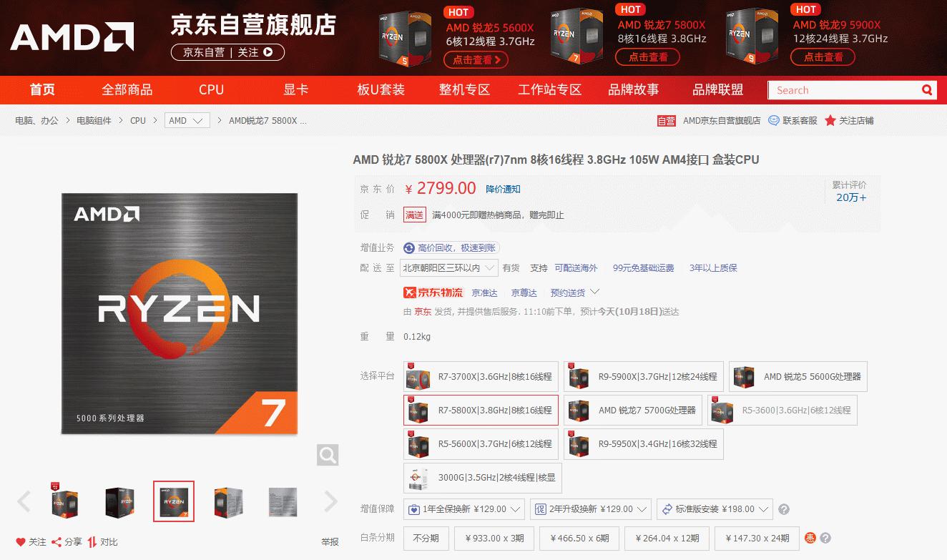Choose the 不分期 installment option
947x560 pixels.
click(x=426, y=538)
